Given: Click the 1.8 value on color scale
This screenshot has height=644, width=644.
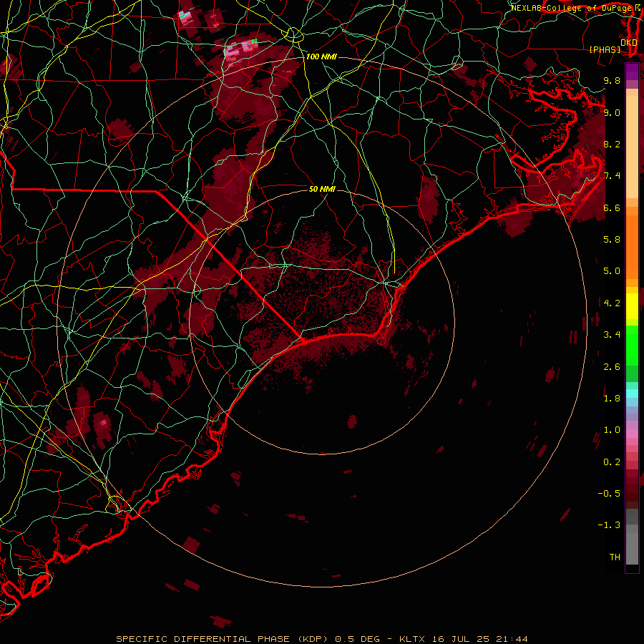Looking at the screenshot, I should [x=612, y=399].
